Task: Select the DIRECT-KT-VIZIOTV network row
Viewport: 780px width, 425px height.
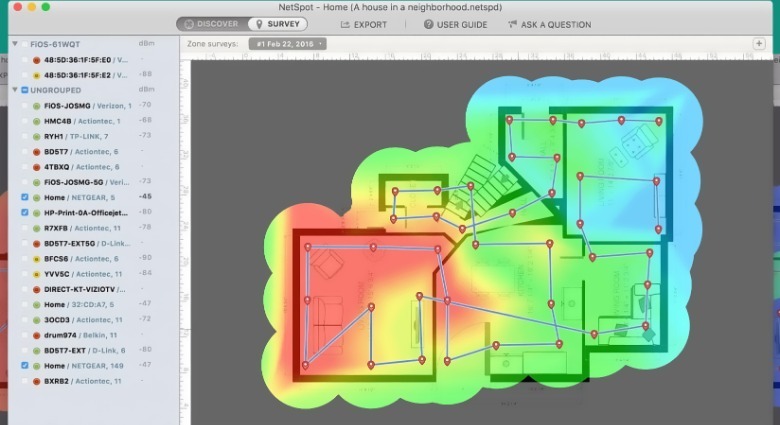Action: (x=94, y=289)
